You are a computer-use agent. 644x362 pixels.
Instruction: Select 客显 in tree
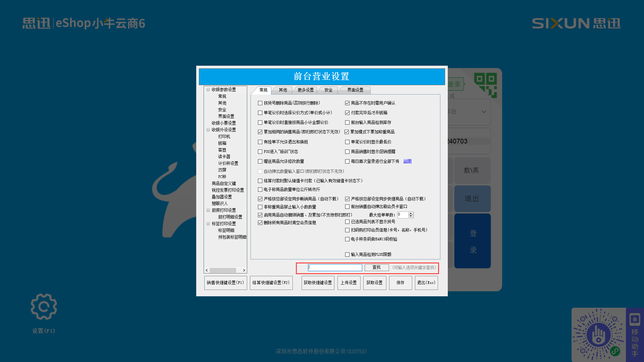pos(222,150)
